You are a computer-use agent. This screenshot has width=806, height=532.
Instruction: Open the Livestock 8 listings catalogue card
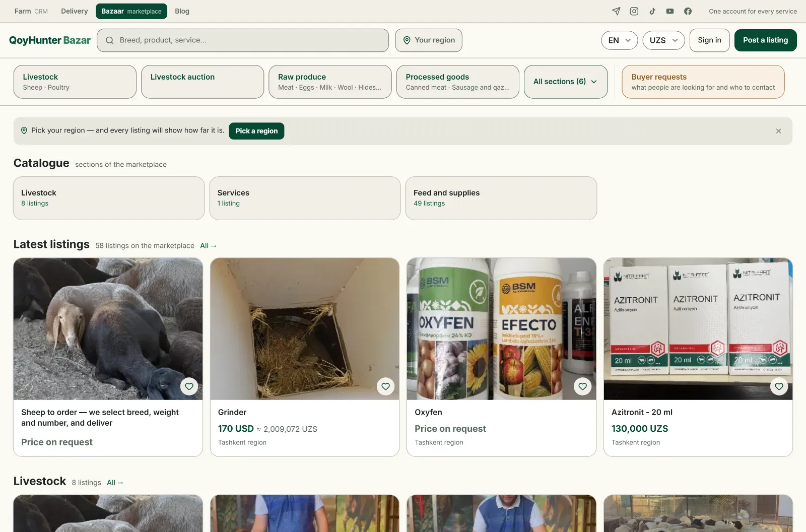(109, 198)
